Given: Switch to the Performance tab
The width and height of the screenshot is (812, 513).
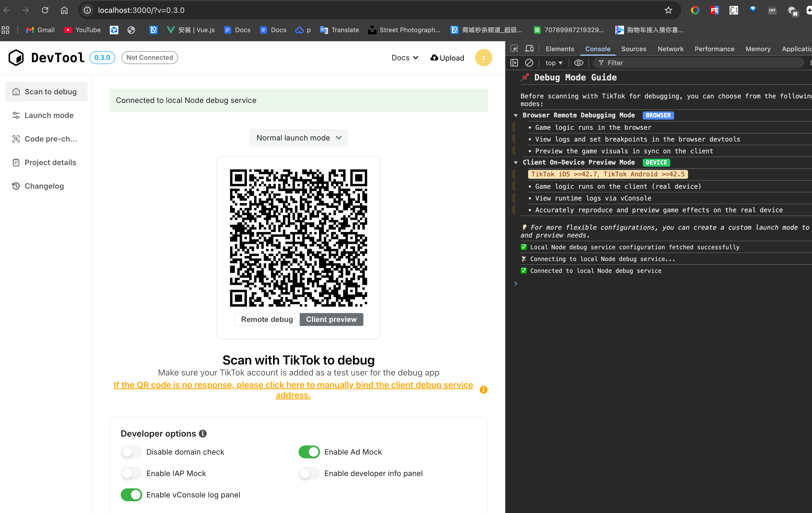Looking at the screenshot, I should 714,49.
